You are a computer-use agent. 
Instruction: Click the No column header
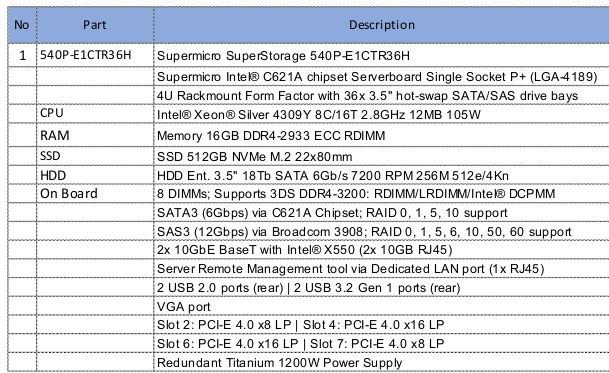pyautogui.click(x=22, y=25)
